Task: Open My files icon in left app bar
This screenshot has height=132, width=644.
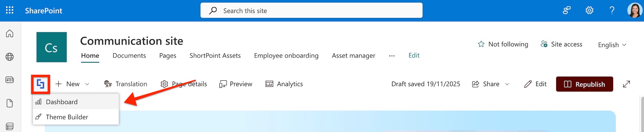Action: (x=10, y=103)
